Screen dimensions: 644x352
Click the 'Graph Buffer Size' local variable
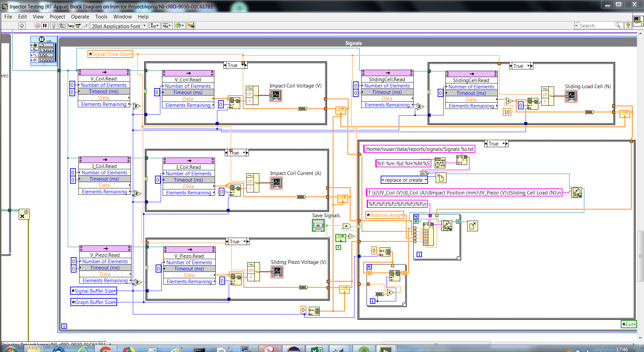coord(94,302)
